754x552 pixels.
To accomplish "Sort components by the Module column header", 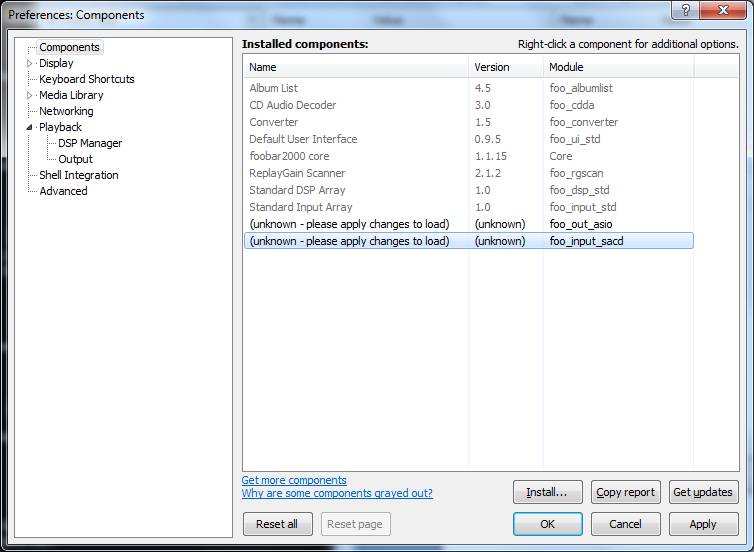I will (x=618, y=67).
